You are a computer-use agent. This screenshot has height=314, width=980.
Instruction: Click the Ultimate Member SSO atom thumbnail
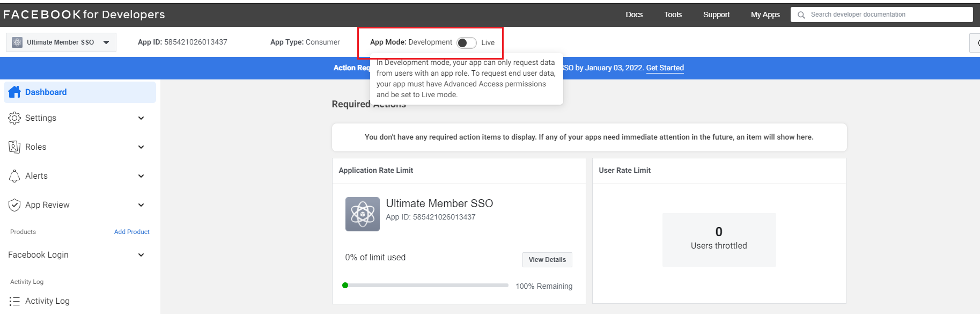point(363,214)
